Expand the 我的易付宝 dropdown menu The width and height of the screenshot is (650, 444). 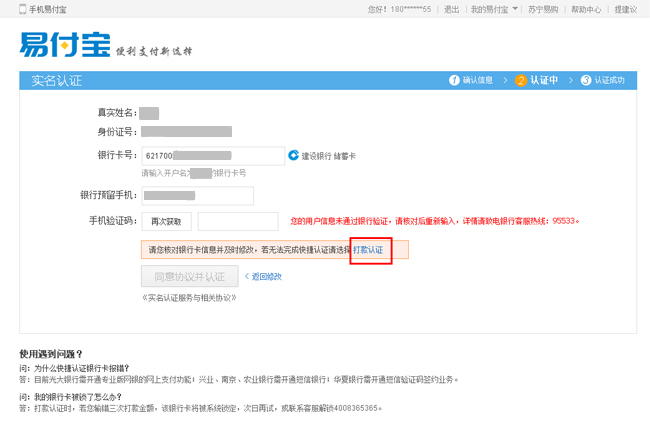(494, 9)
